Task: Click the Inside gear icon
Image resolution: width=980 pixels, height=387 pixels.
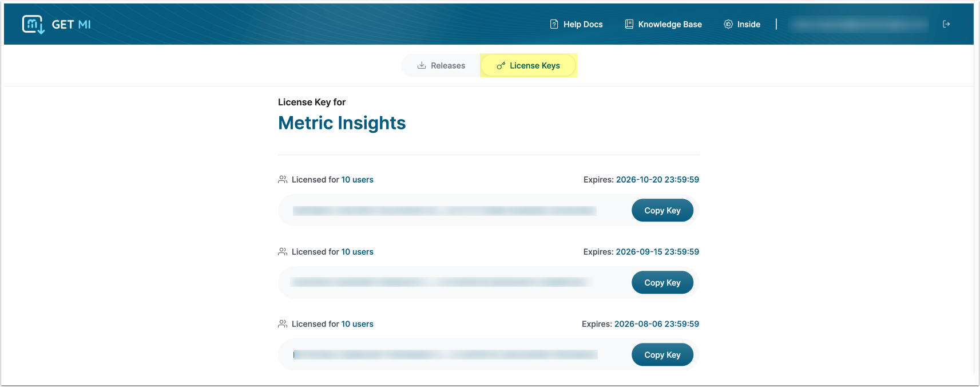Action: click(728, 24)
